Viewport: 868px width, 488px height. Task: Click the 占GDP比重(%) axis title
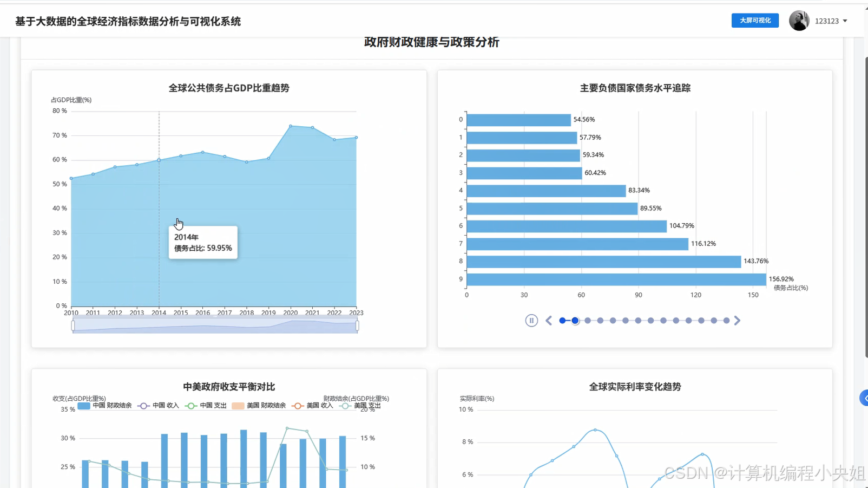tap(71, 100)
